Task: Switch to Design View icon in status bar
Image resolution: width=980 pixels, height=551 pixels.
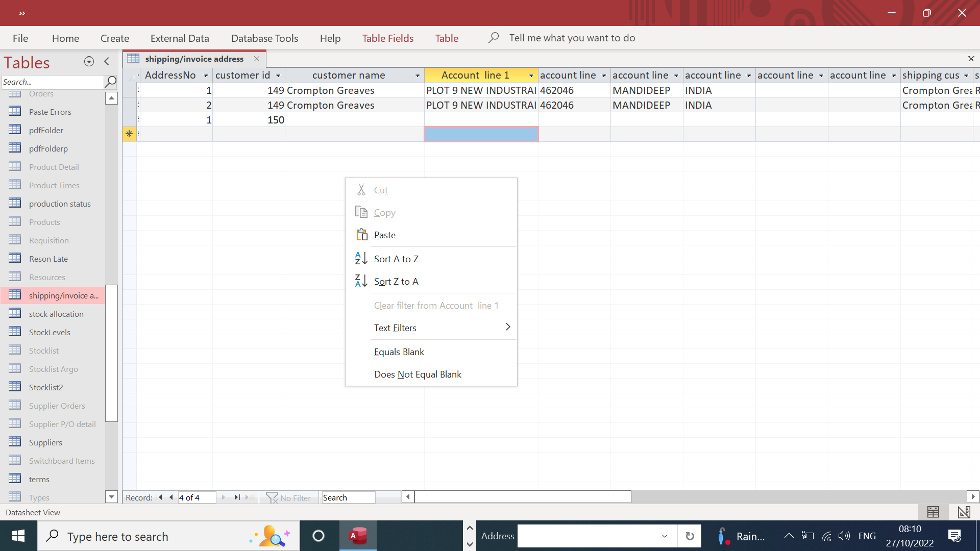Action: [x=964, y=512]
